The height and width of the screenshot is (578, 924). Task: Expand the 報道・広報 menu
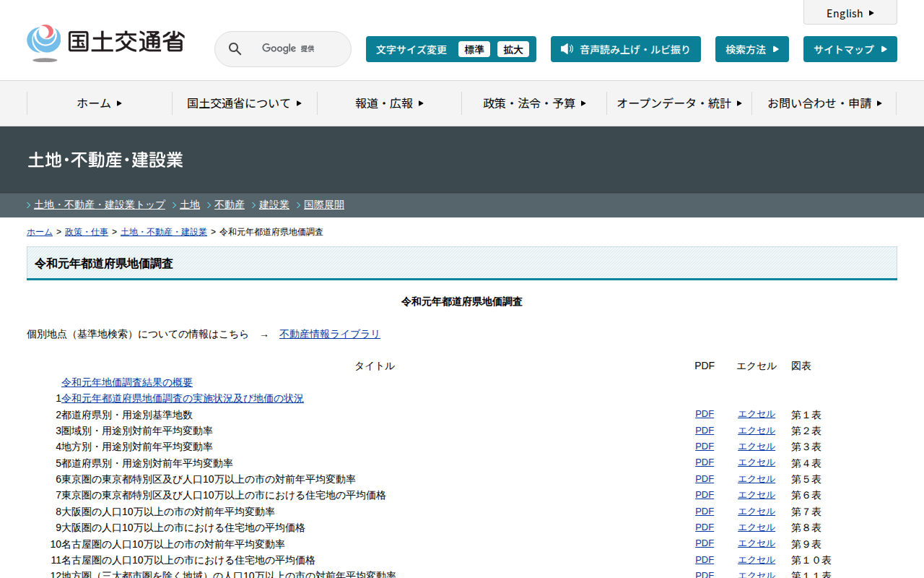click(x=389, y=103)
